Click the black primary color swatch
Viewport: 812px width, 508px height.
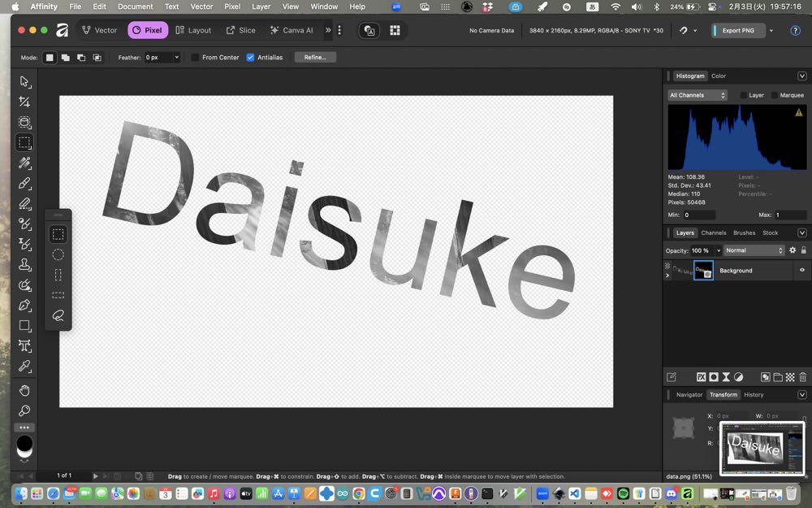point(24,443)
